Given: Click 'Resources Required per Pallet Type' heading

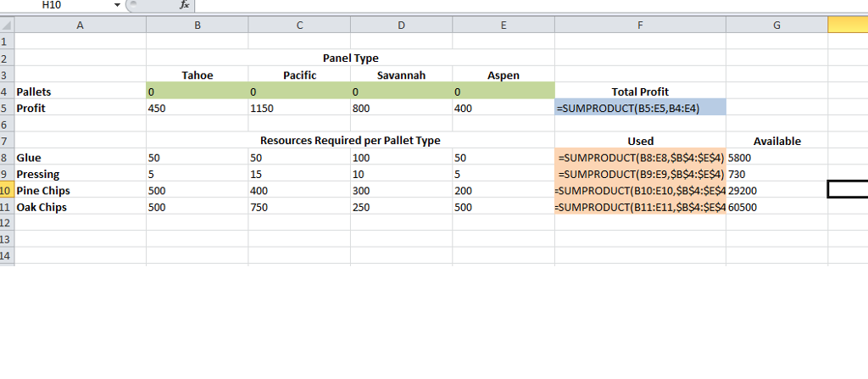Looking at the screenshot, I should 350,141.
